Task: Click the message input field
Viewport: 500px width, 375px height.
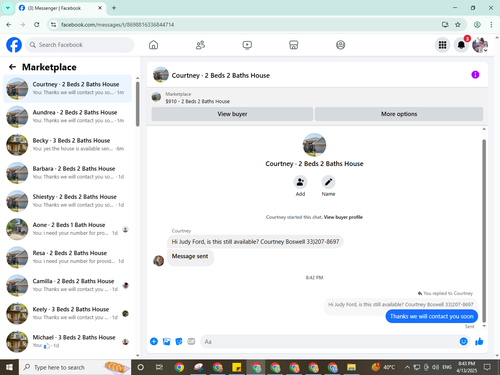Action: [330, 342]
